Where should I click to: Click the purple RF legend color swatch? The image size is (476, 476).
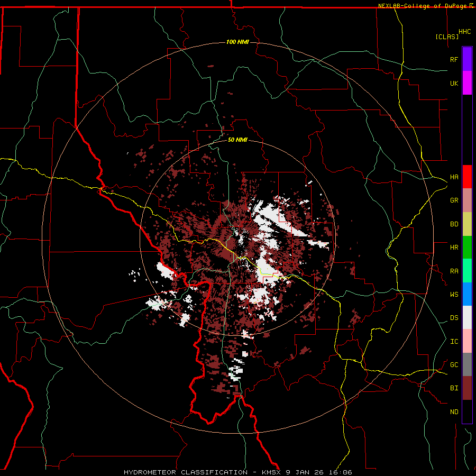click(x=467, y=59)
